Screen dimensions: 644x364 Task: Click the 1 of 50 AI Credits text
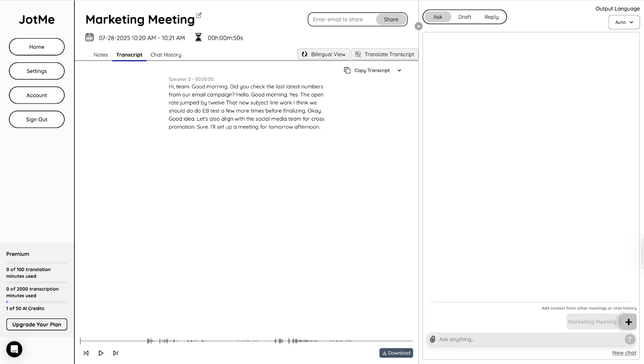(x=25, y=308)
